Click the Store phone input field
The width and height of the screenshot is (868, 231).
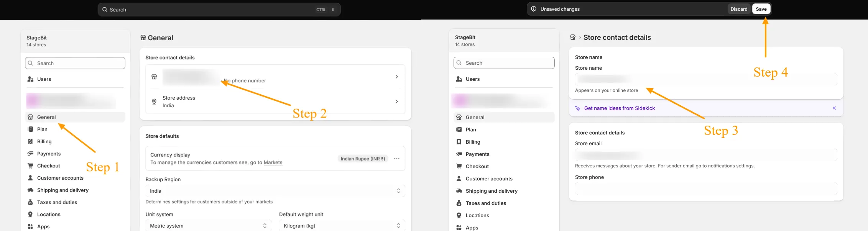706,188
